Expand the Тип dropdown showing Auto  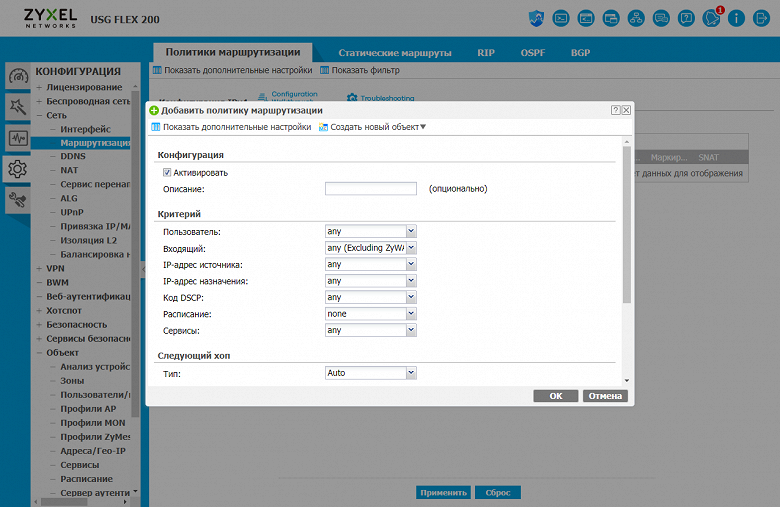371,373
